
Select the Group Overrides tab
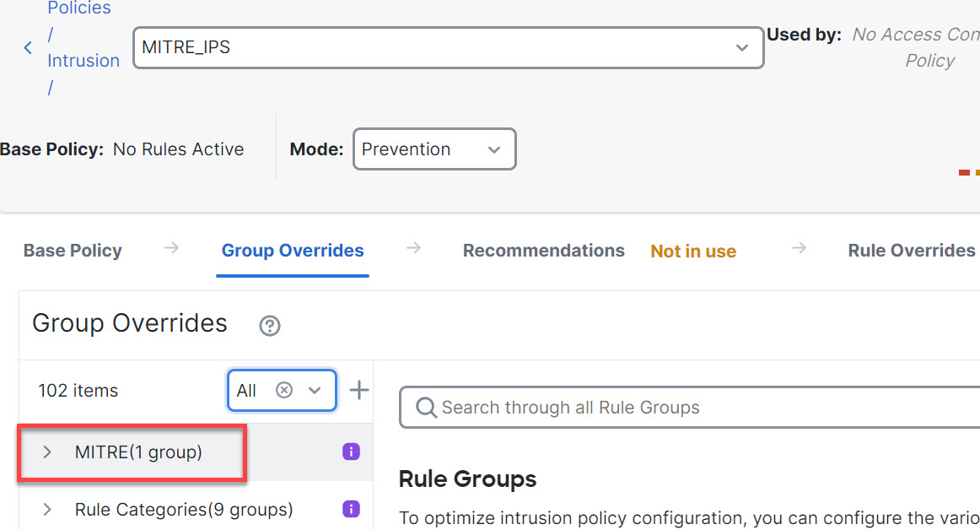tap(293, 251)
